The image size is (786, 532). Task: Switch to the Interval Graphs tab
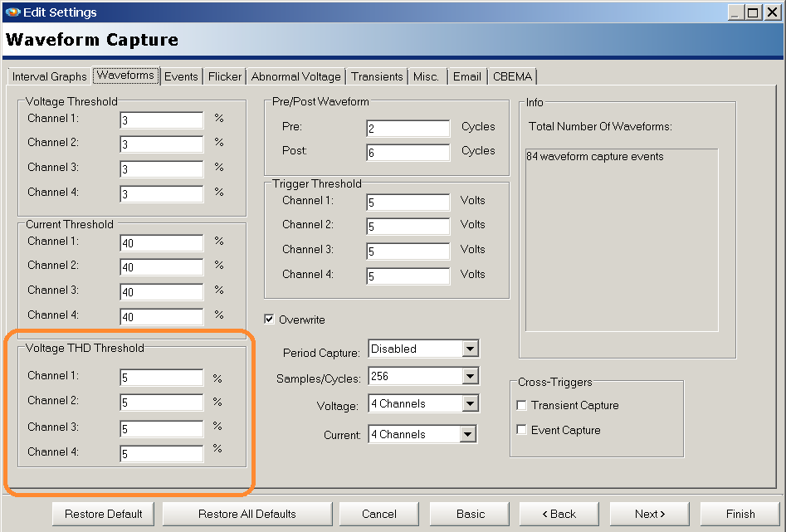tap(49, 77)
